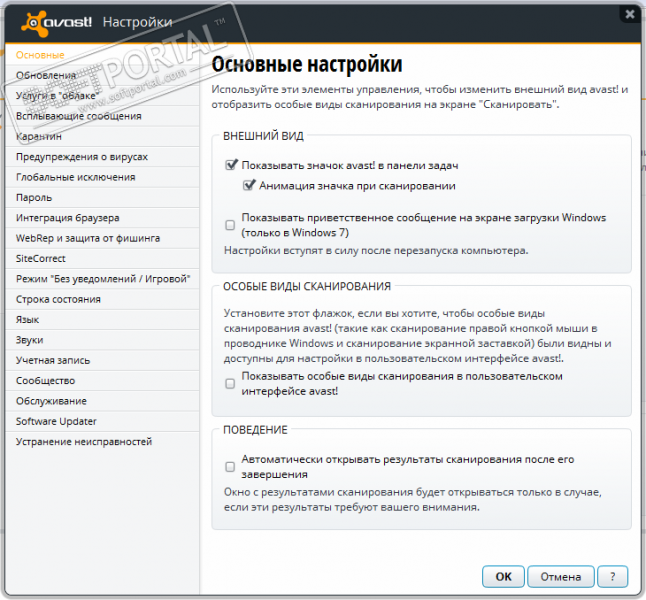Click the avast! logo in header
Image resolution: width=646 pixels, height=600 pixels.
pos(56,23)
